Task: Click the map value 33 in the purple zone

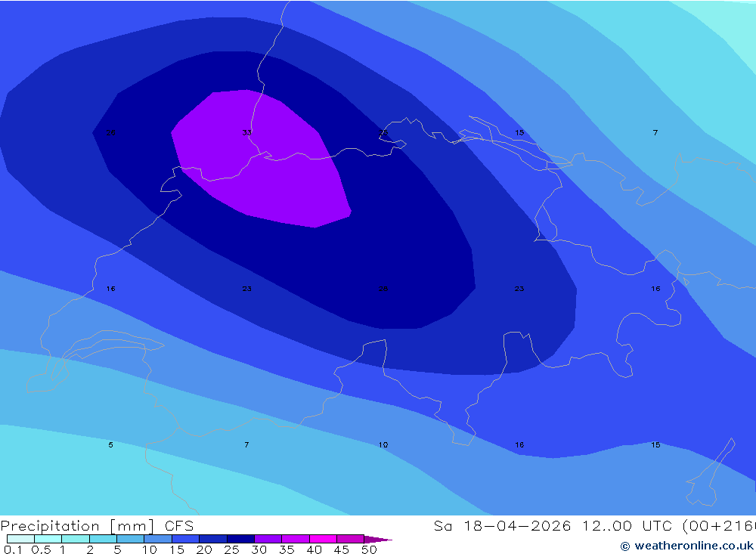Action: 247,132
